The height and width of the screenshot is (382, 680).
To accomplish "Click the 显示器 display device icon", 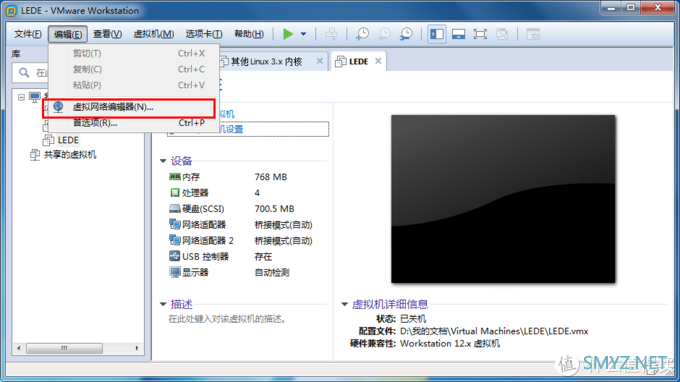I will point(174,272).
